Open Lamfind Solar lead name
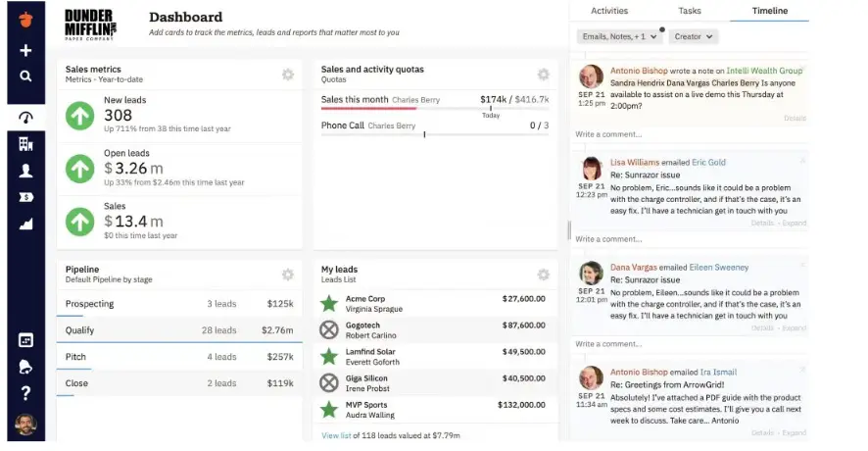Viewport: 868px width, 451px height. coord(370,352)
